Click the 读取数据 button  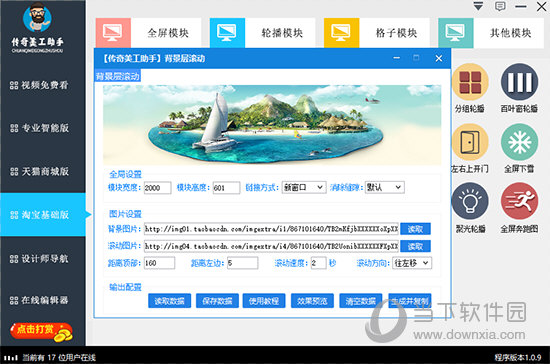pos(169,301)
